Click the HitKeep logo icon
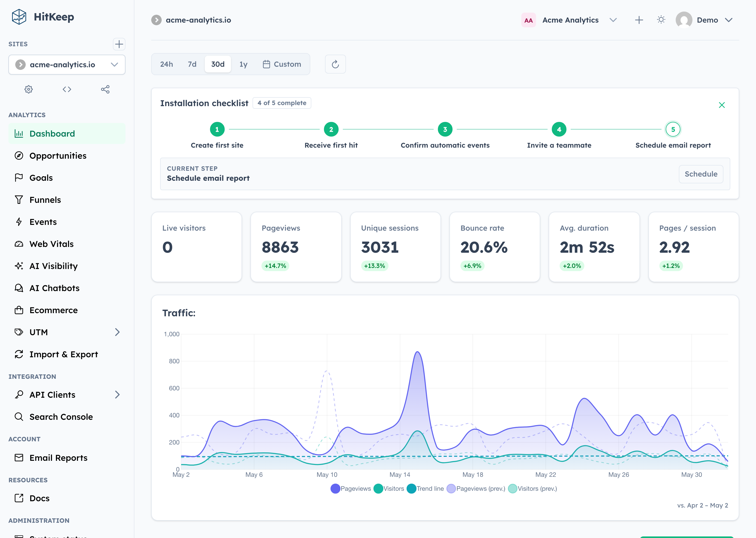The image size is (756, 538). coord(19,17)
